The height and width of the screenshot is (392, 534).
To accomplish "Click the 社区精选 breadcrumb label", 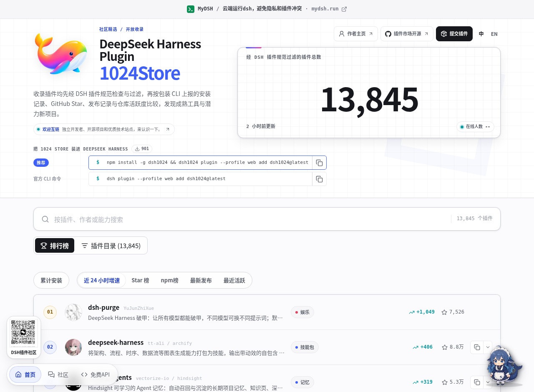I will pos(108,29).
